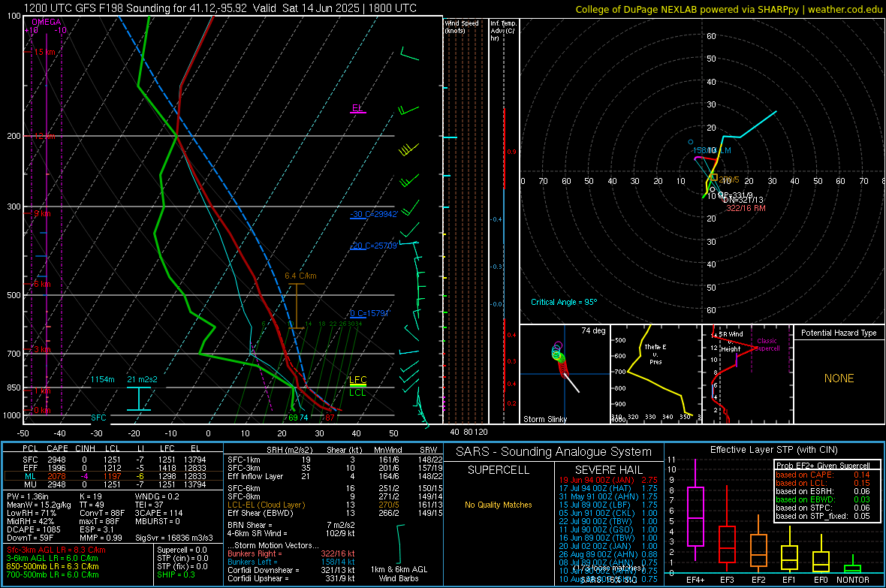Click the red surface temperature value "87"
Image resolution: width=886 pixels, height=588 pixels.
330,418
